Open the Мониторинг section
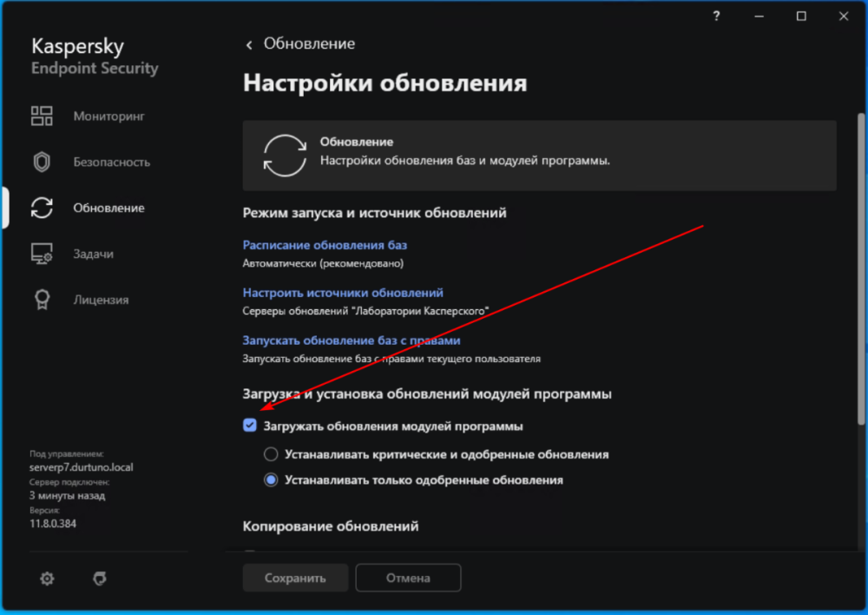The image size is (868, 615). pyautogui.click(x=109, y=116)
